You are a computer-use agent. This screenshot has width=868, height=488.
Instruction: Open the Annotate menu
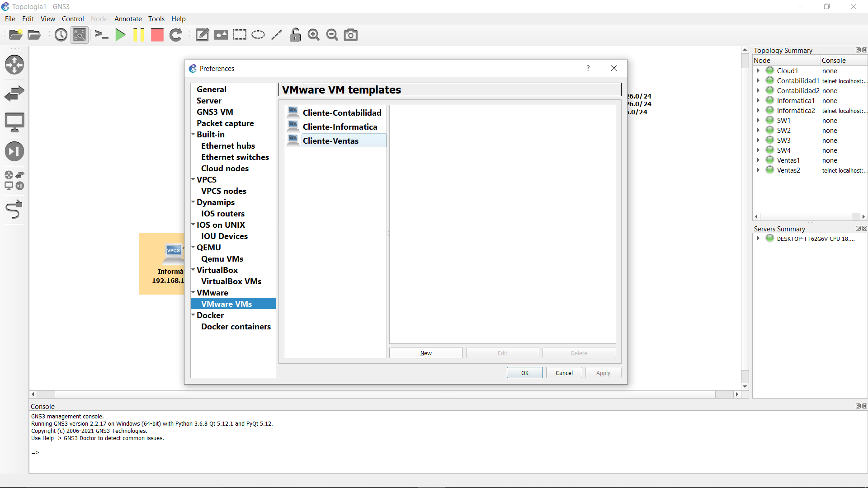[128, 19]
